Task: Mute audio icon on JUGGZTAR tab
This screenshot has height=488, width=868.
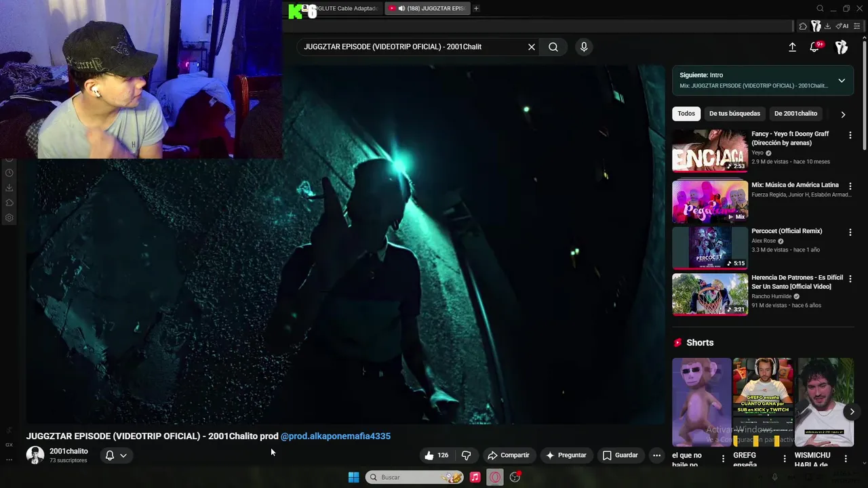Action: pos(401,8)
